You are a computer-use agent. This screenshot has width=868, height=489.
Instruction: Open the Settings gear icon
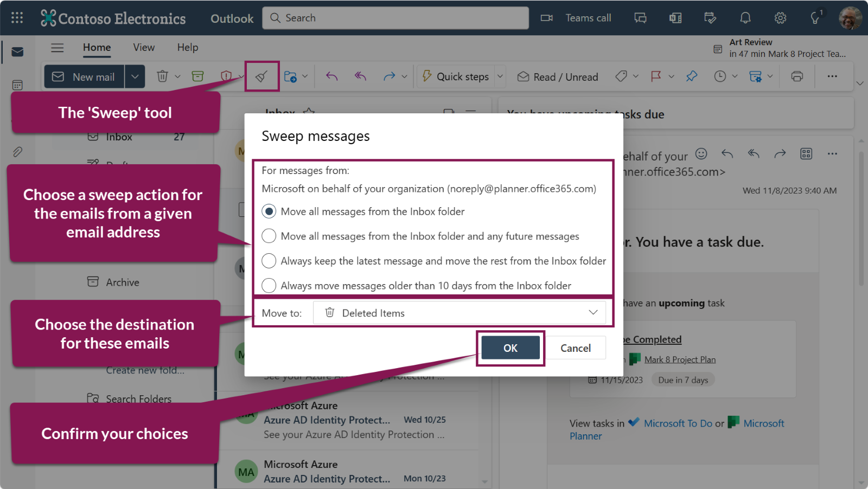point(780,18)
